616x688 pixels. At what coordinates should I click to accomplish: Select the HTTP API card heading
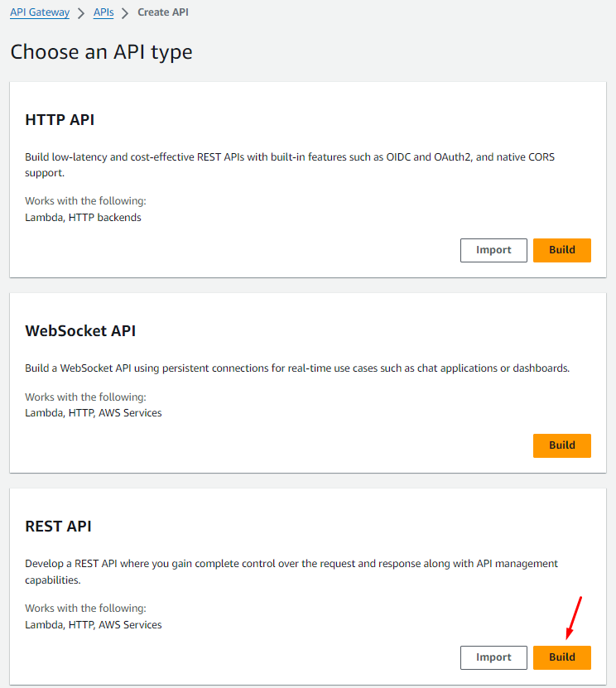[x=60, y=120]
